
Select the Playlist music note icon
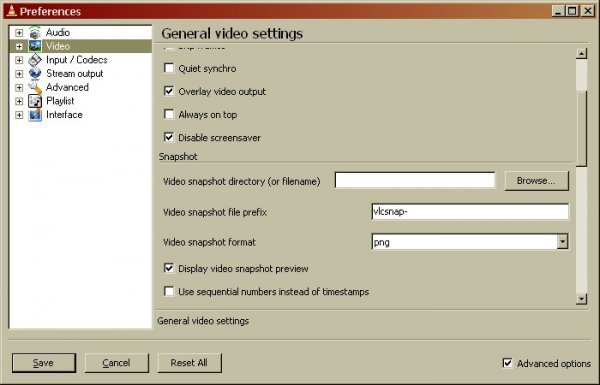[x=35, y=101]
